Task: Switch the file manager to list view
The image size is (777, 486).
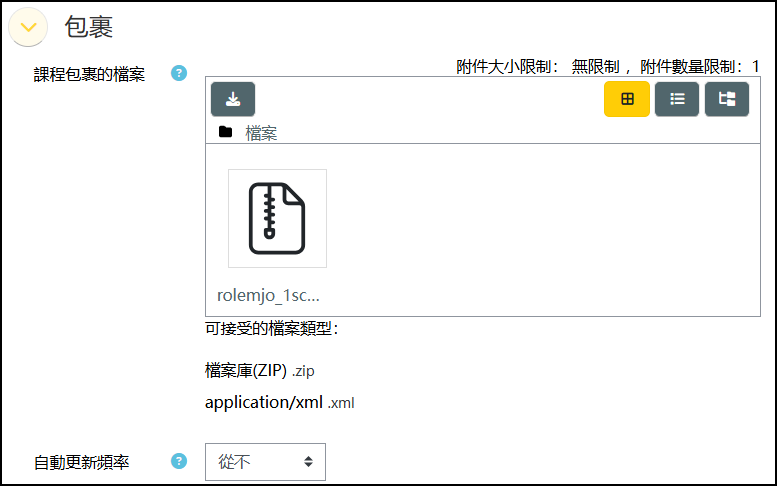Action: pos(677,99)
